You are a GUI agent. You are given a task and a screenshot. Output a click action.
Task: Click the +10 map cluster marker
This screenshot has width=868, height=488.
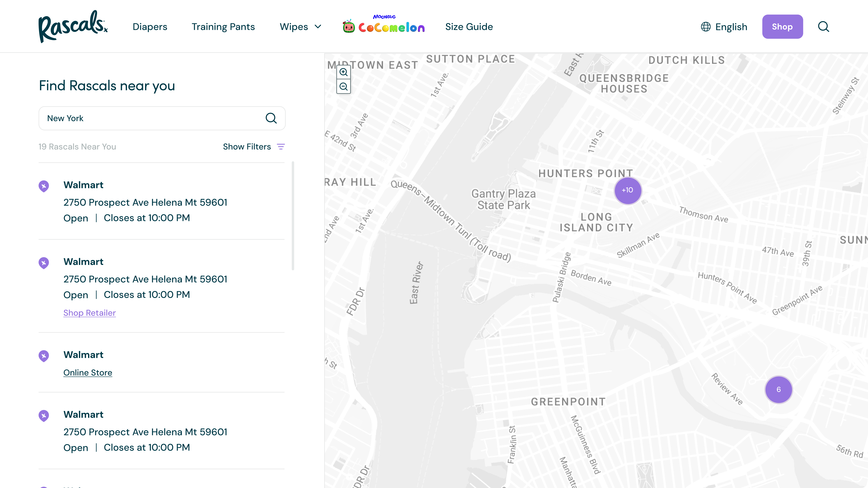tap(628, 190)
